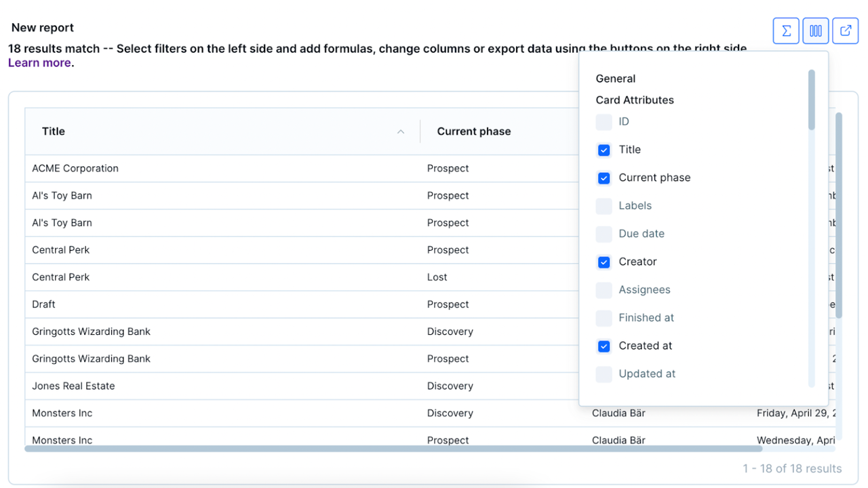Click the export data icon
868x488 pixels.
[x=845, y=30]
